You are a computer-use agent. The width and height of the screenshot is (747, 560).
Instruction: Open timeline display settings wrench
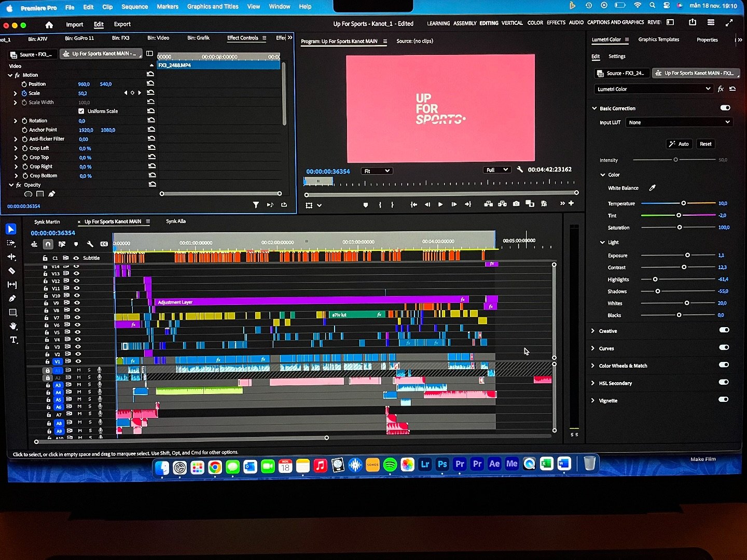(x=90, y=244)
